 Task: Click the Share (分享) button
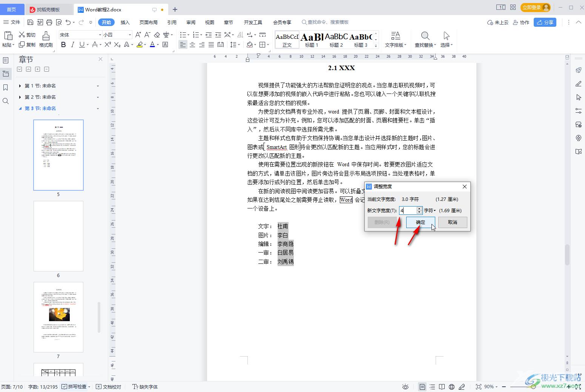545,22
